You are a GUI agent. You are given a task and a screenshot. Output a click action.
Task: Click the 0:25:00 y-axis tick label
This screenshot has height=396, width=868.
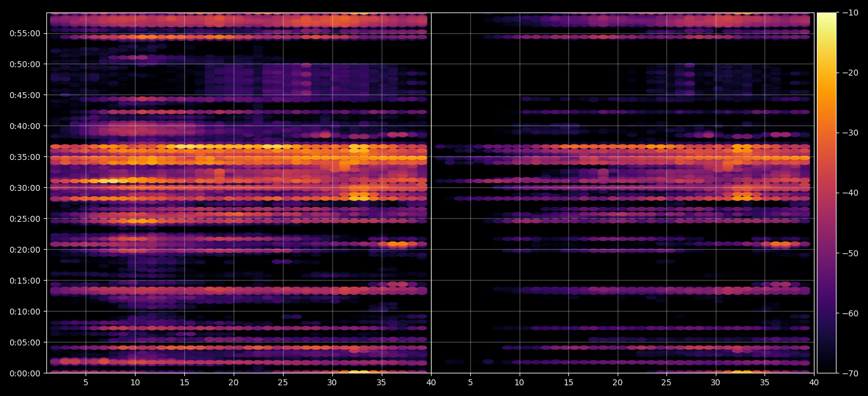click(x=25, y=218)
